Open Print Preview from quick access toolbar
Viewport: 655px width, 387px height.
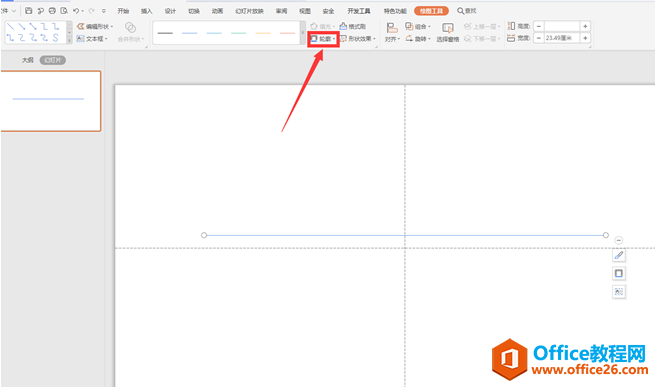point(64,10)
